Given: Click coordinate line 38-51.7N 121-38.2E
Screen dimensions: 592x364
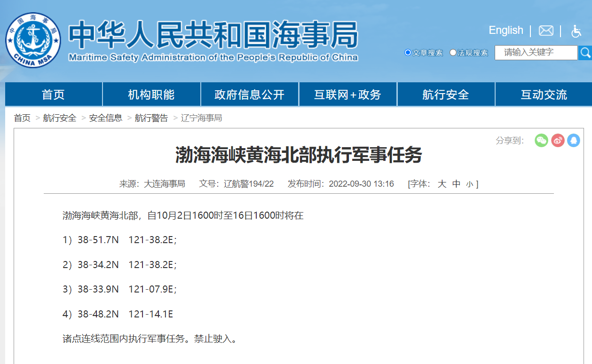Looking at the screenshot, I should click(x=120, y=240).
